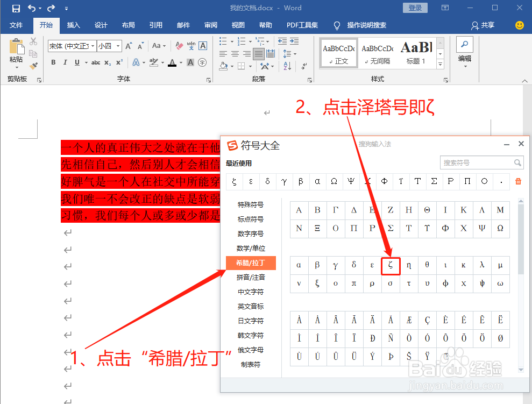Select the Format Painter brush
Screen dimensions: 532x404
[x=33, y=66]
